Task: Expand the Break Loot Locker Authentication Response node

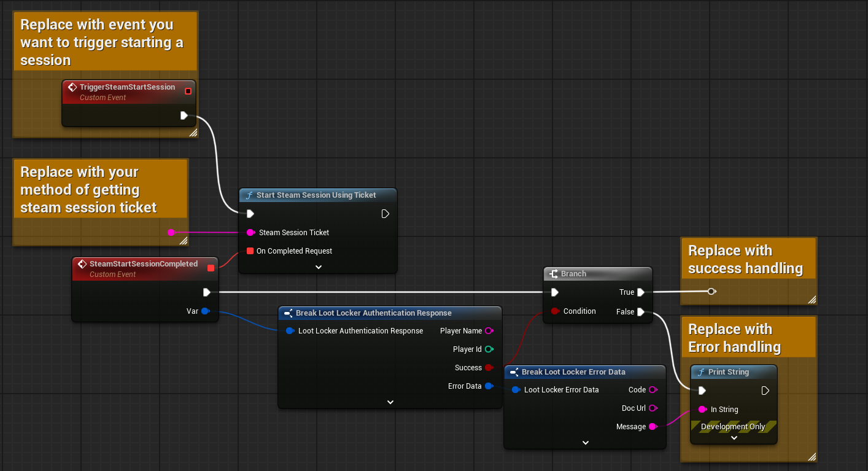Action: [390, 402]
